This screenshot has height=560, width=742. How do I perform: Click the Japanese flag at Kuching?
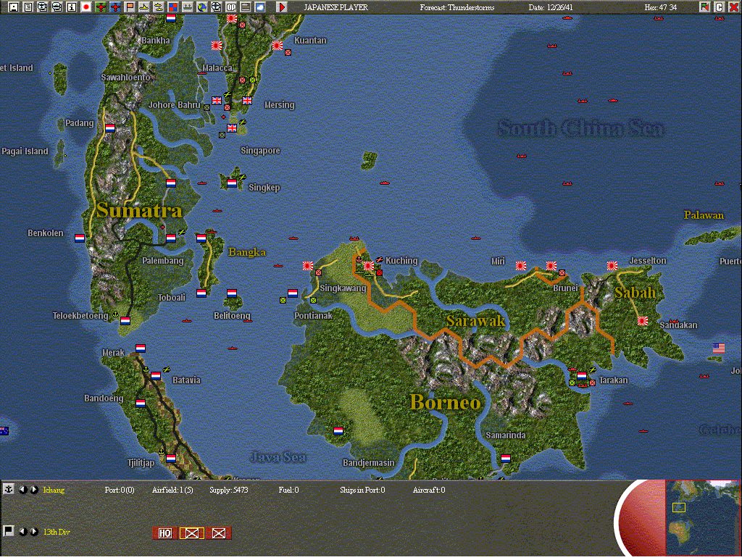pos(369,266)
